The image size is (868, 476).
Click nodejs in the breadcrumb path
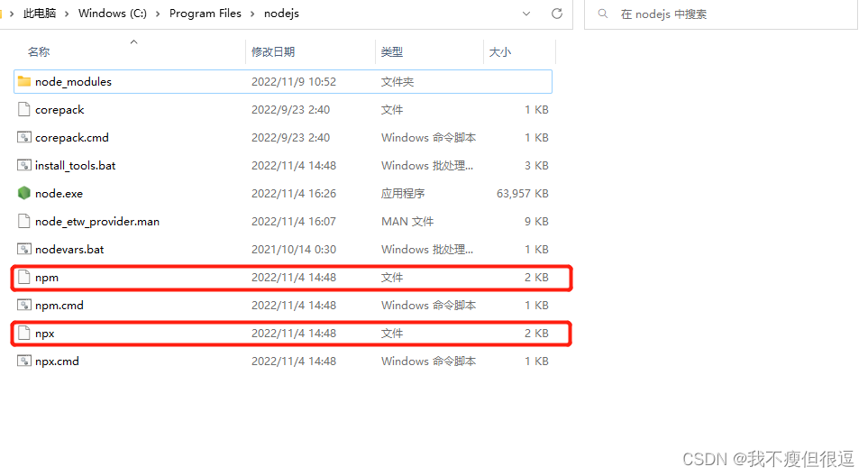281,14
